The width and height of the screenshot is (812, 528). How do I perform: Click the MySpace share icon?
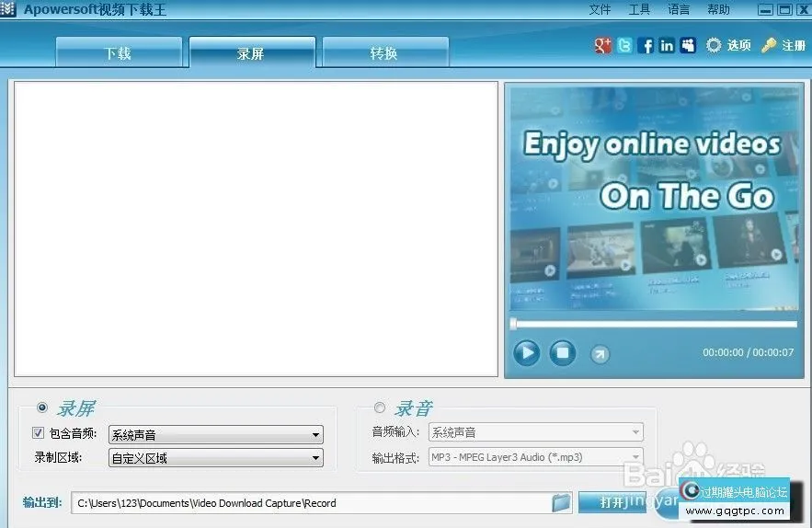coord(688,46)
